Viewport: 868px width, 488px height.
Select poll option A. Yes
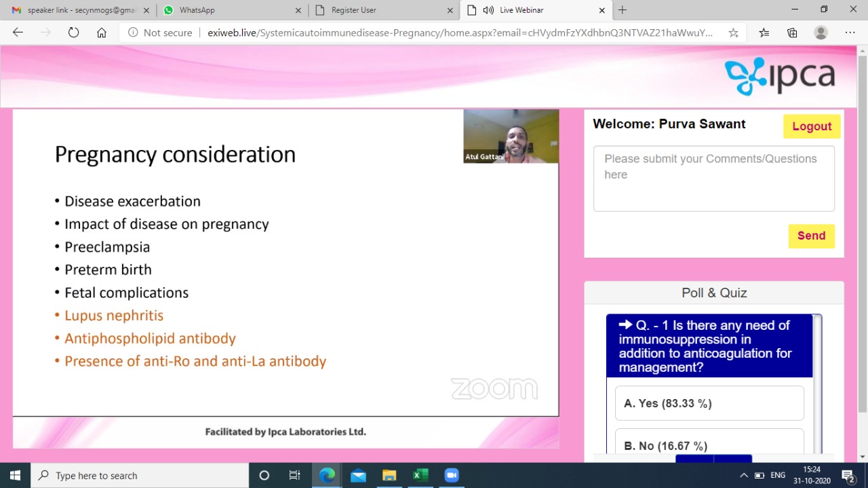click(709, 403)
